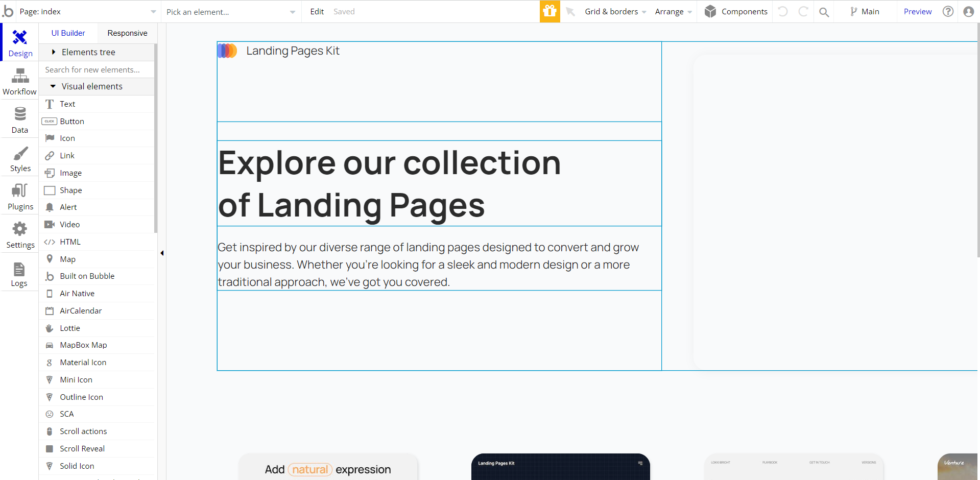The height and width of the screenshot is (480, 980).
Task: Click the redo arrow icon
Action: [803, 11]
